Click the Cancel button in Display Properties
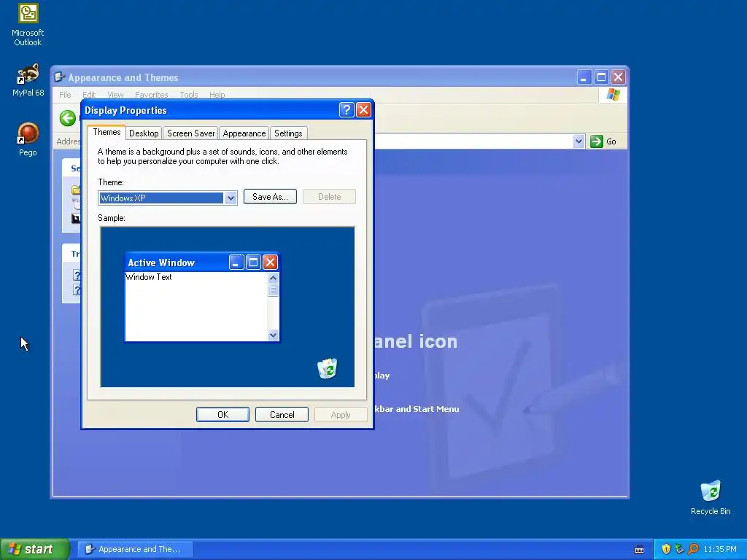The width and height of the screenshot is (747, 560). click(x=282, y=415)
